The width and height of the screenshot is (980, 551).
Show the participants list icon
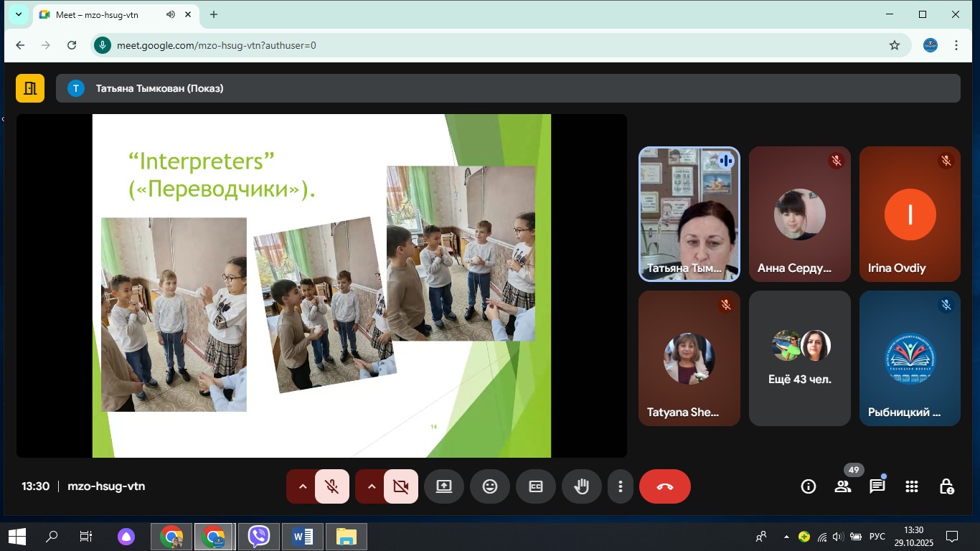842,486
